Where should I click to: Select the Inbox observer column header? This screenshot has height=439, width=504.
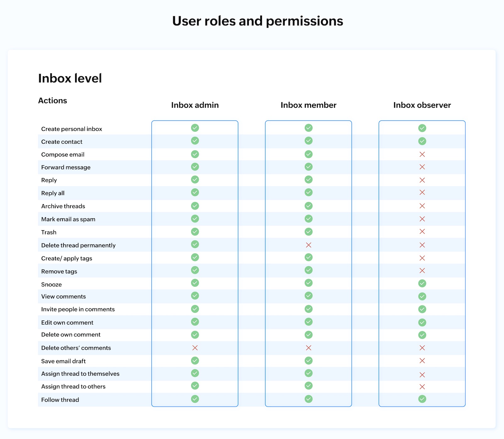(x=422, y=105)
